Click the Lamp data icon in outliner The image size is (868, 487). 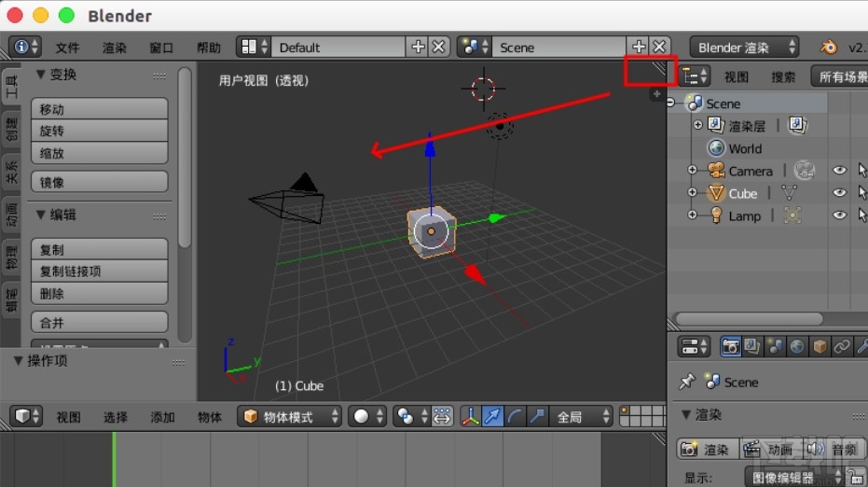pyautogui.click(x=792, y=216)
